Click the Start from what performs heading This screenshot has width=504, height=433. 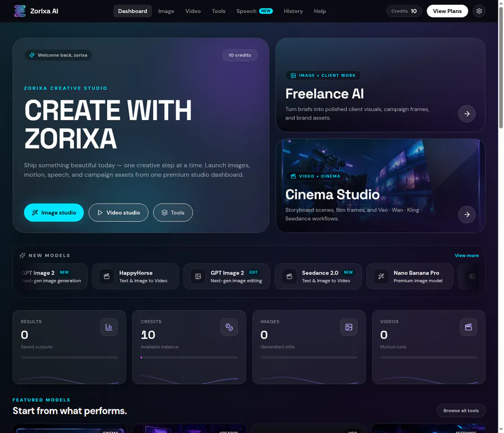(x=70, y=411)
